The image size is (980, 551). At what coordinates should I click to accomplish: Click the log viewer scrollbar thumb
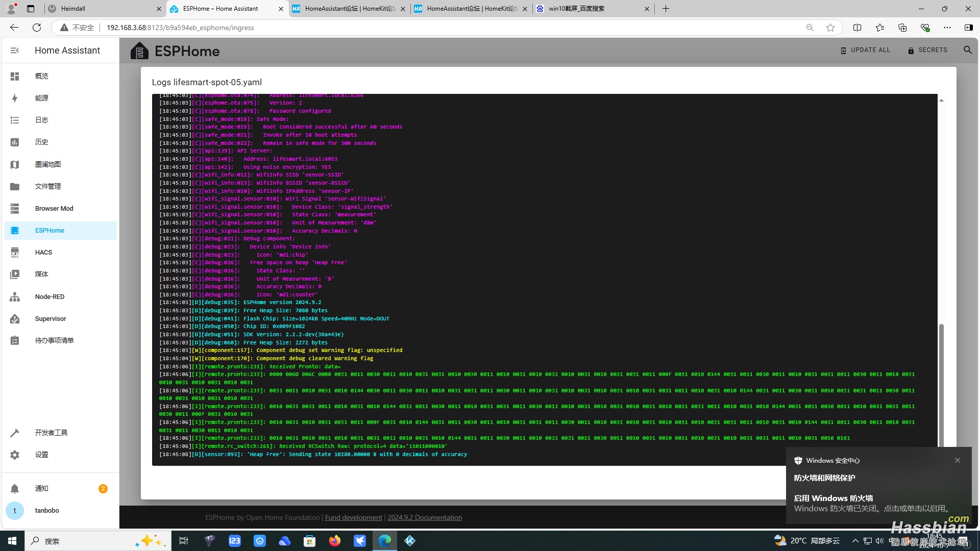pyautogui.click(x=941, y=385)
